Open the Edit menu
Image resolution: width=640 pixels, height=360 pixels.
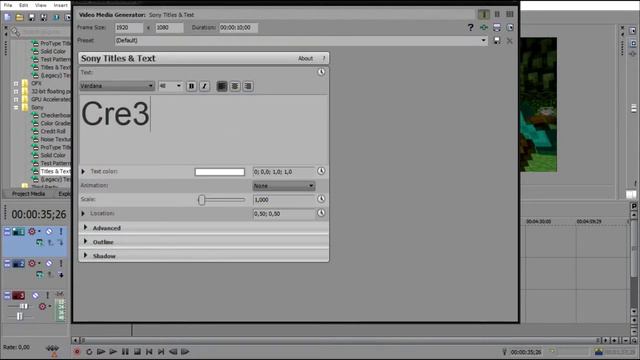coord(24,5)
